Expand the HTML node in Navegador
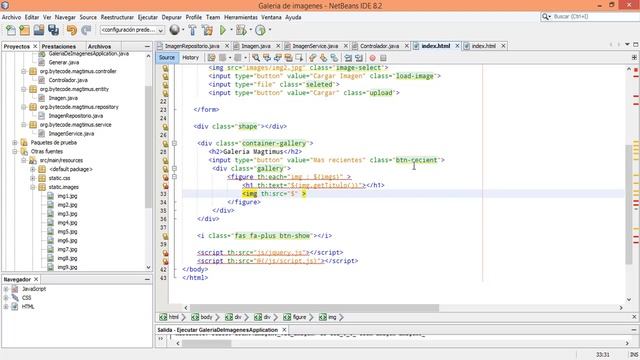 click(6, 307)
